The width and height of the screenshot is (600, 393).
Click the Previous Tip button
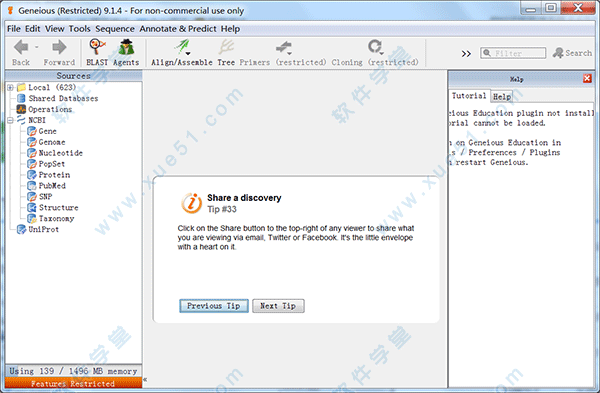[214, 306]
